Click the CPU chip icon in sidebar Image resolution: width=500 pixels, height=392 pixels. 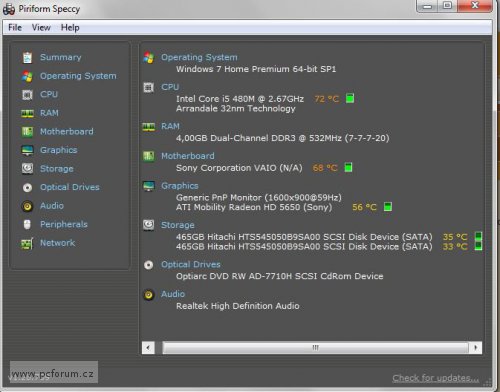click(x=27, y=95)
